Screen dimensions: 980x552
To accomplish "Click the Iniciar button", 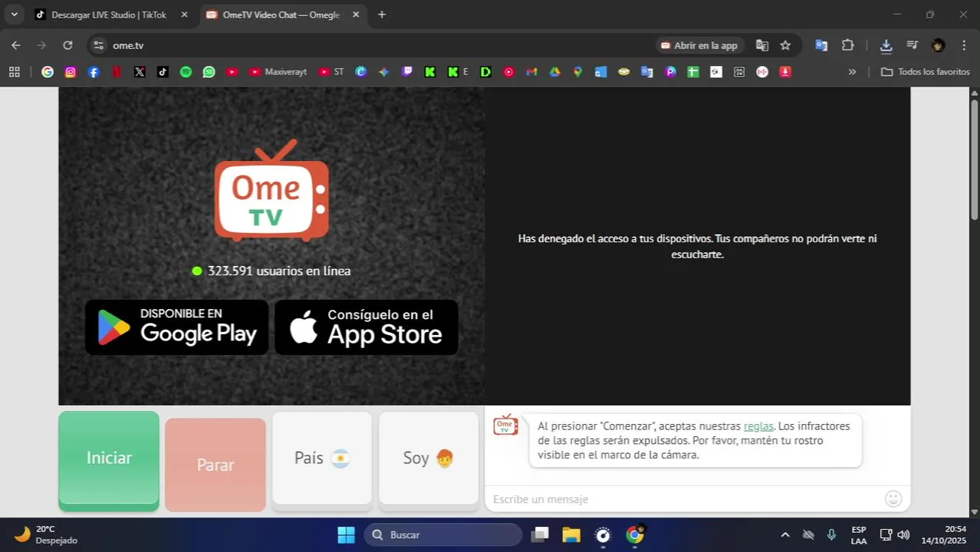I will (x=109, y=461).
